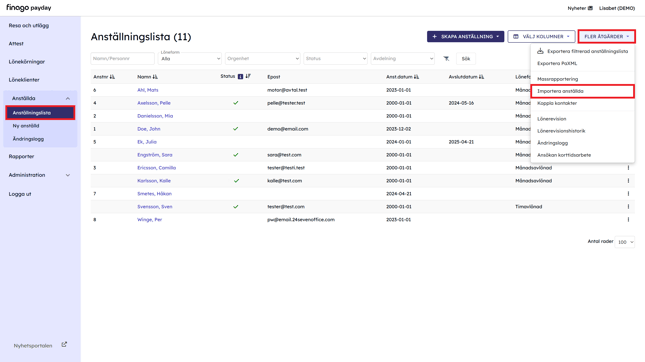Screen dimensions: 645x362
Task: Open row menu for Karlsson, Kalle
Action: [628, 181]
